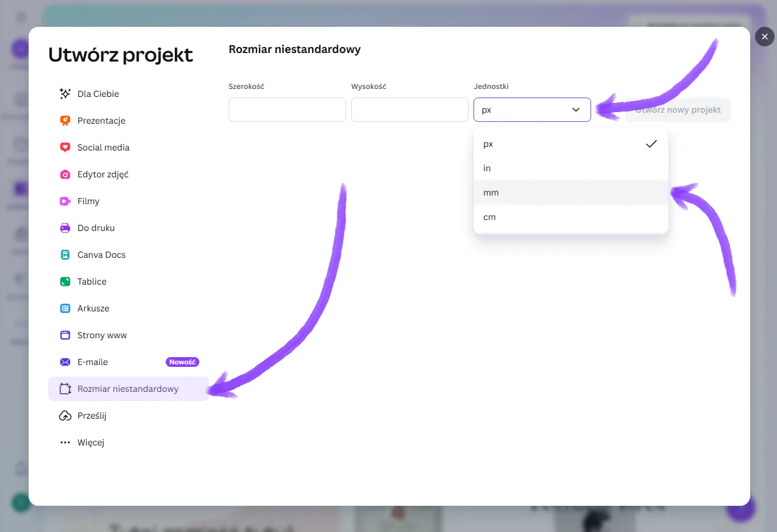The width and height of the screenshot is (777, 532).
Task: Select the Prześlij upload cloud icon
Action: [65, 416]
